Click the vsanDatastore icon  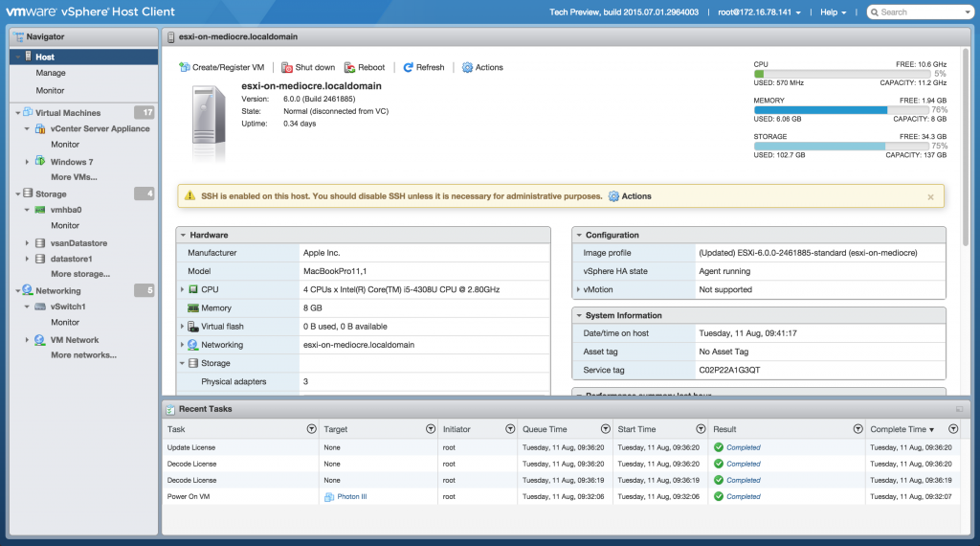40,242
